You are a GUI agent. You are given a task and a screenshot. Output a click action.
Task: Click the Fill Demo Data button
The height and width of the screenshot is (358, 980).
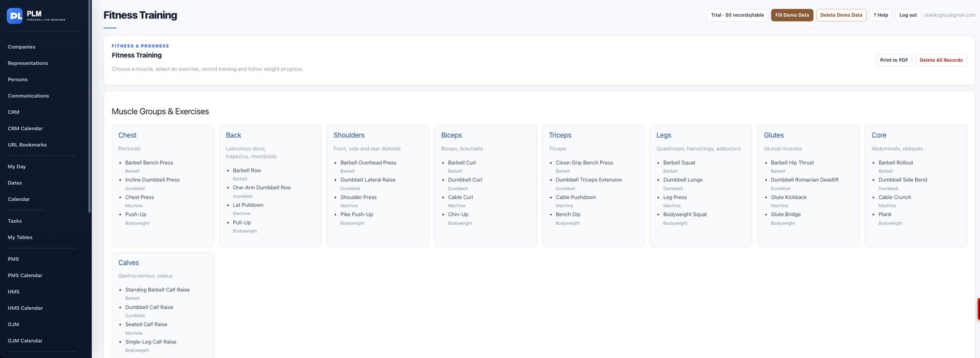(792, 15)
